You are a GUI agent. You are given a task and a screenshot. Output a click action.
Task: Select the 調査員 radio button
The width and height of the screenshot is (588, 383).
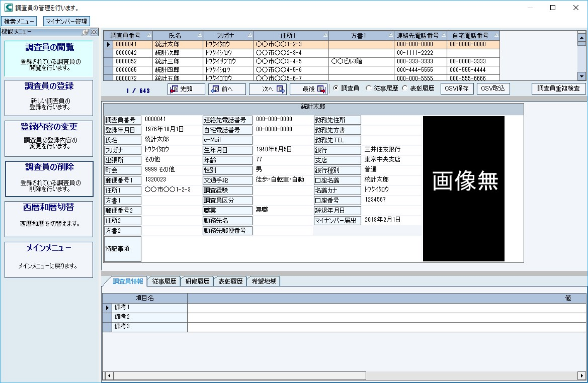[336, 88]
